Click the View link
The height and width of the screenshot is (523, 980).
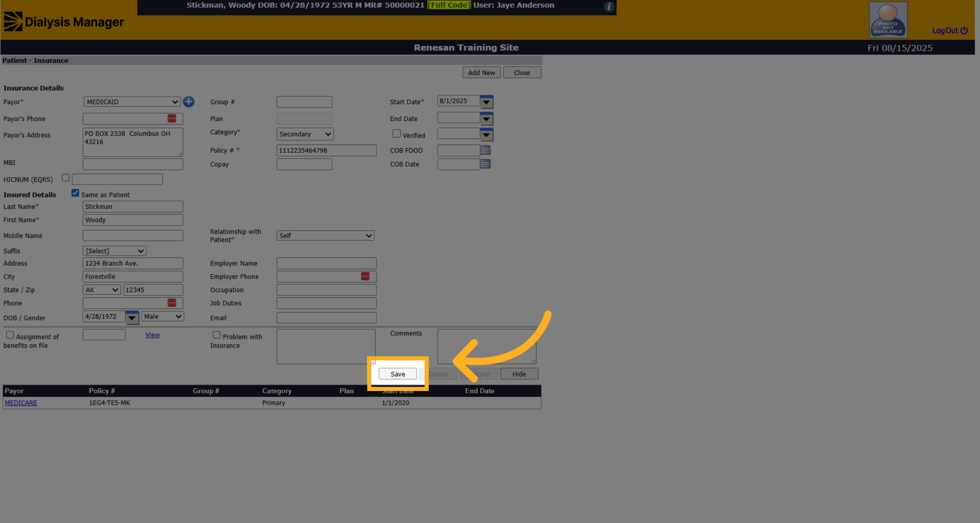[153, 335]
